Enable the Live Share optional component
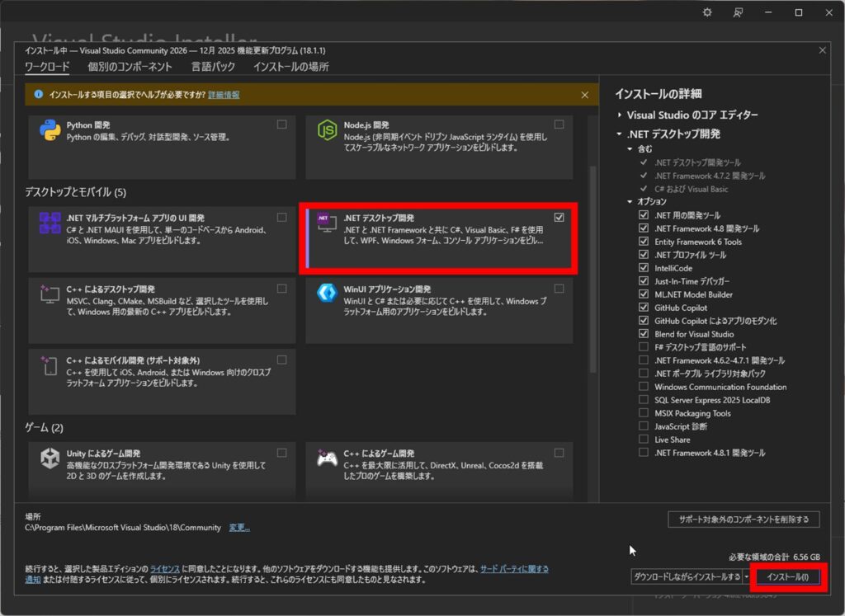The width and height of the screenshot is (845, 616). point(645,440)
